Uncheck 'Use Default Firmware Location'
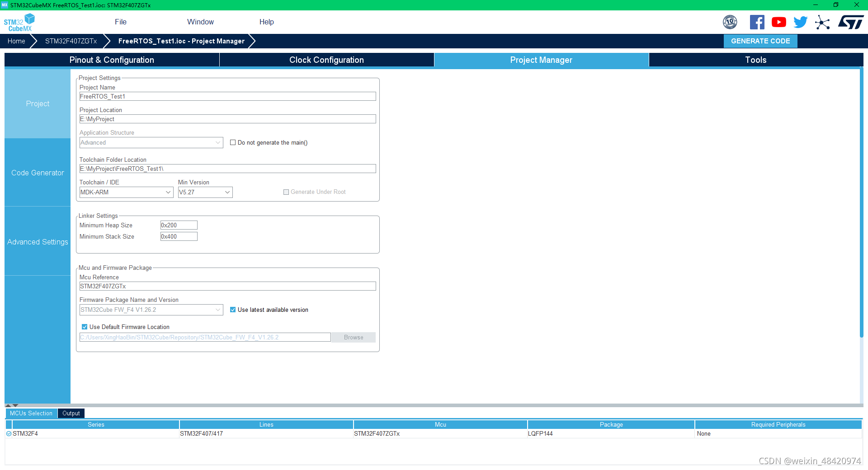The height and width of the screenshot is (470, 868). [x=85, y=327]
